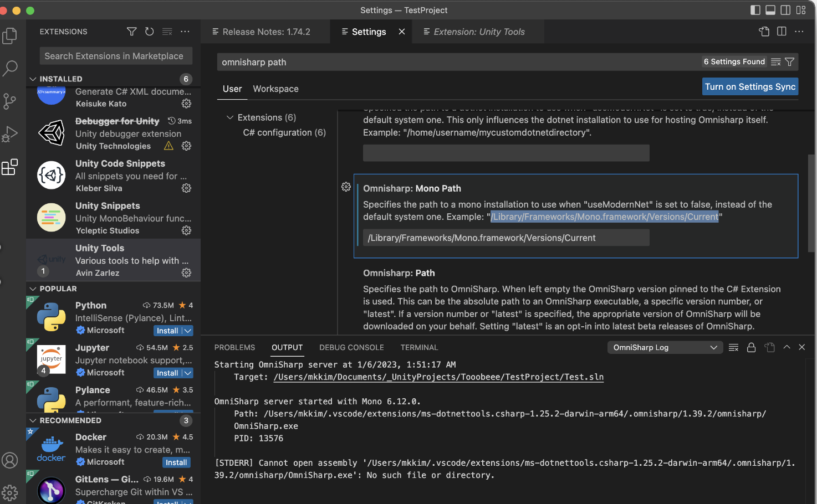Close the Settings tab

tap(402, 32)
